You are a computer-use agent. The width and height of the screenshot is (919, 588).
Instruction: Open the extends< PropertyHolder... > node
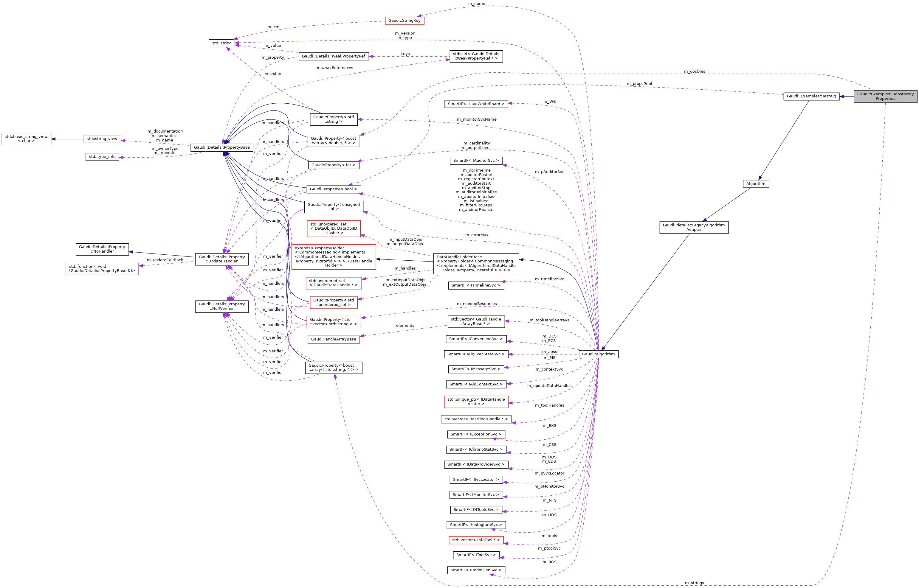tap(334, 257)
